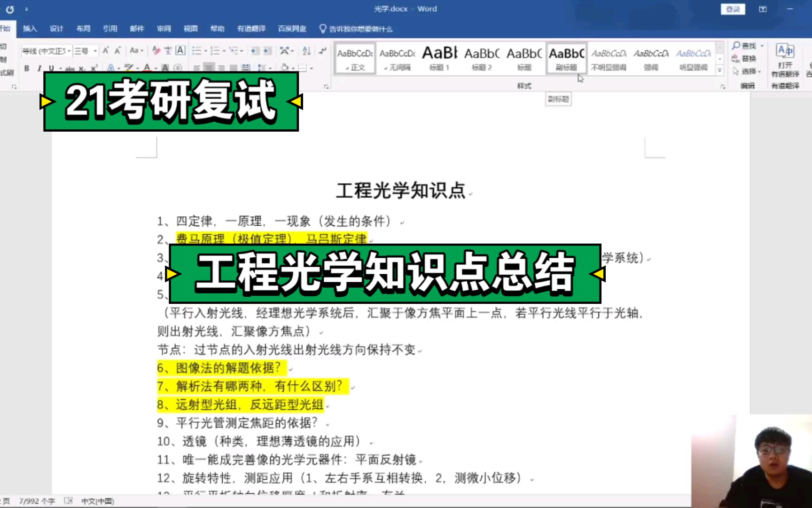This screenshot has height=508, width=812.
Task: Apply the 副标题 (Subtitle) style
Action: [566, 59]
